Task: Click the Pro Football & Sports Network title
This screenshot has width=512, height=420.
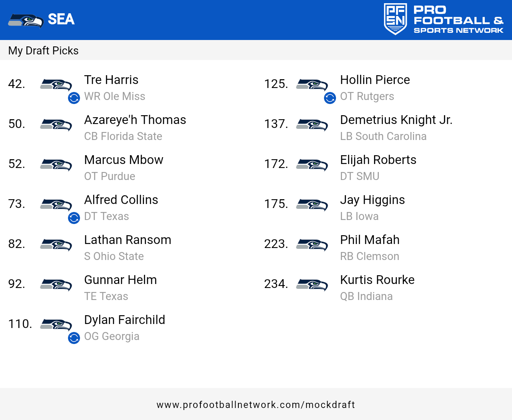Action: click(458, 20)
